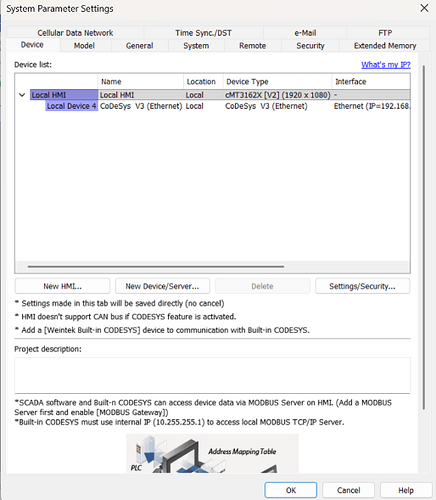
Task: Go to the Remote tab
Action: pos(252,46)
